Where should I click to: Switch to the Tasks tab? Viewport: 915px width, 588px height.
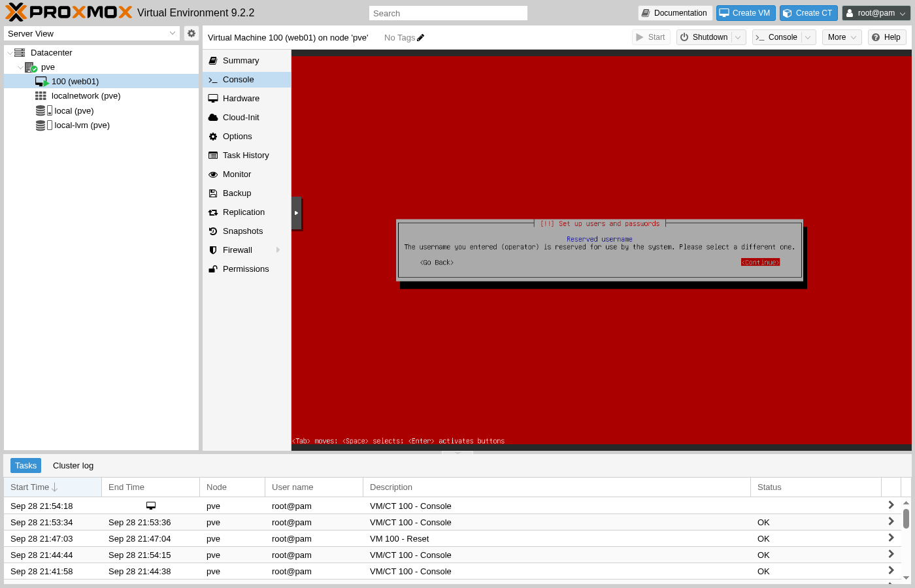tap(25, 466)
